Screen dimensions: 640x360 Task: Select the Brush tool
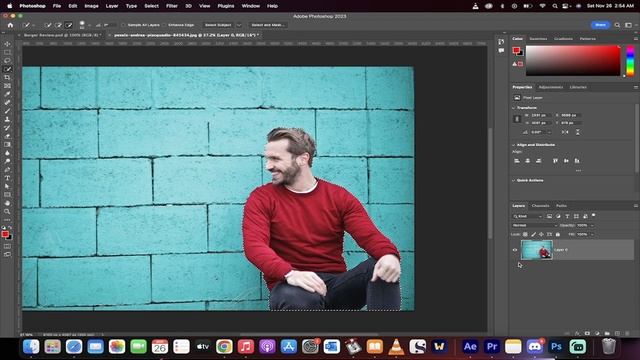(7, 111)
